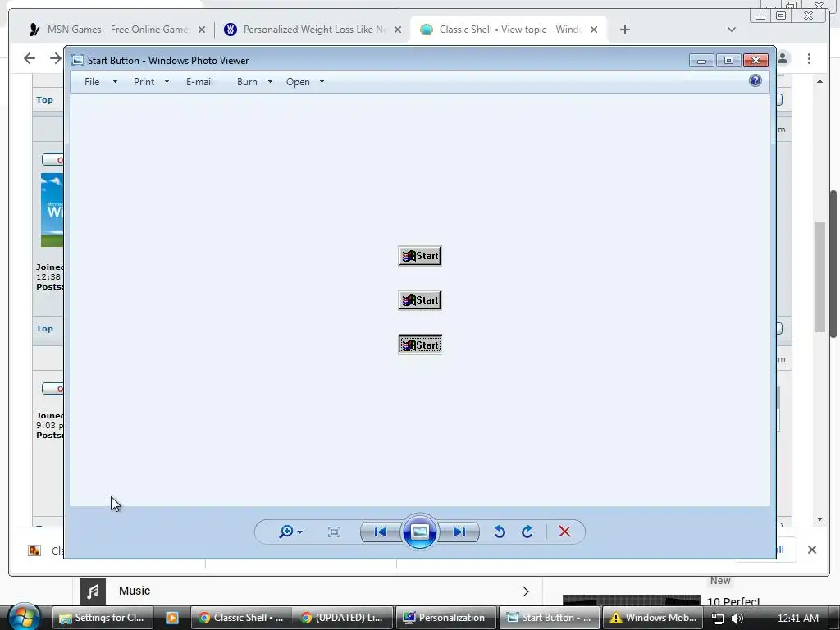Rotate the image counterclockwise

point(500,532)
